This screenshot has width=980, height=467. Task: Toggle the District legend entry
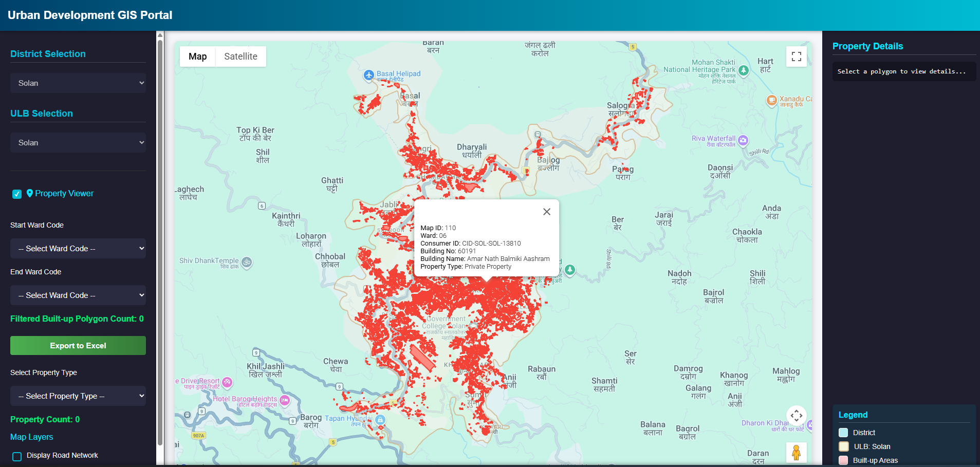(x=843, y=433)
